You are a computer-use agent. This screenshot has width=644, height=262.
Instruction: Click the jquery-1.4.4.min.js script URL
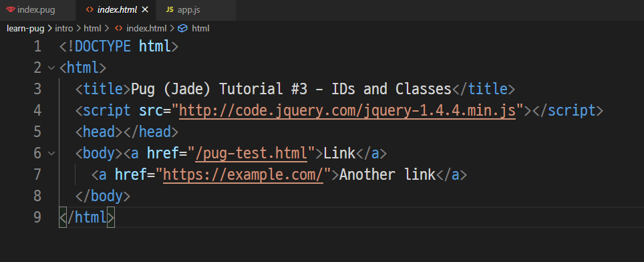coord(347,110)
